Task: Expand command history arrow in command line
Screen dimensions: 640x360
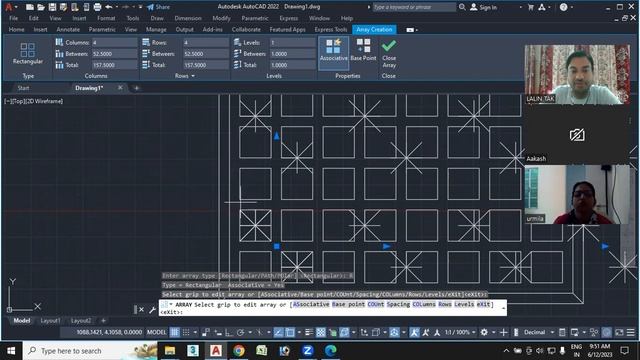Action: [x=503, y=308]
